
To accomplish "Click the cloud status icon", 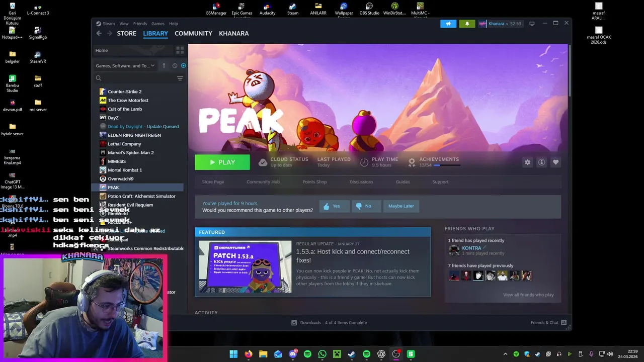I will click(x=263, y=162).
